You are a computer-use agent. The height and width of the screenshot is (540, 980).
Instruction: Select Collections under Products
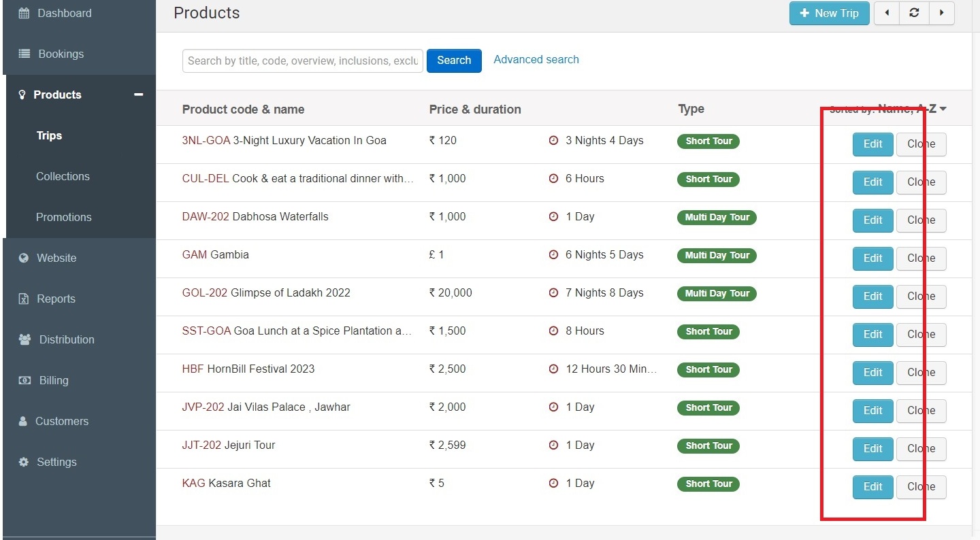[x=63, y=176]
